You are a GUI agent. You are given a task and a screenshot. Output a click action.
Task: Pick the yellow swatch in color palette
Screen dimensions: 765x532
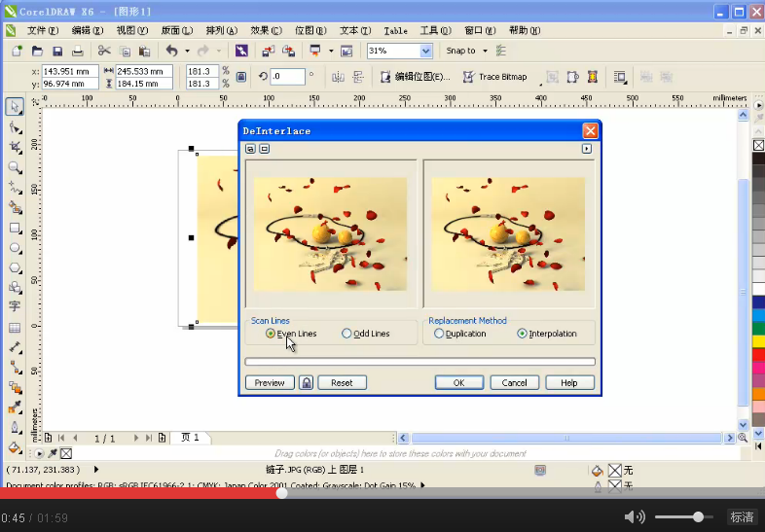[x=758, y=341]
